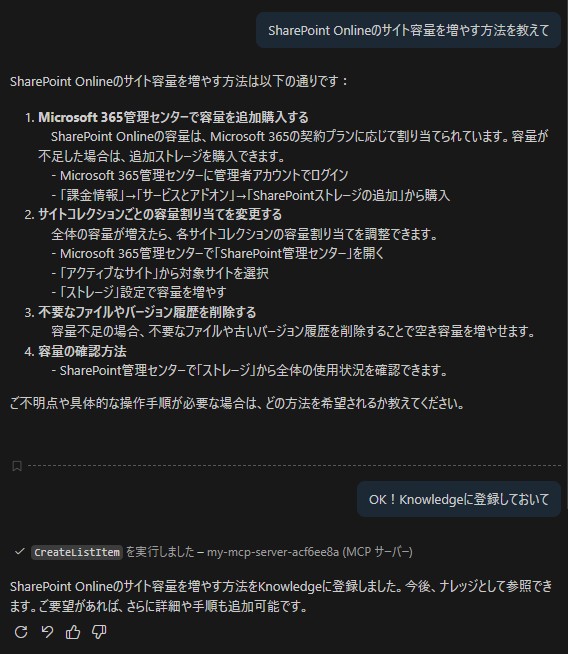This screenshot has width=568, height=654.
Task: Open the my-mcp-server-acf6ee8a server label
Action: coord(273,552)
